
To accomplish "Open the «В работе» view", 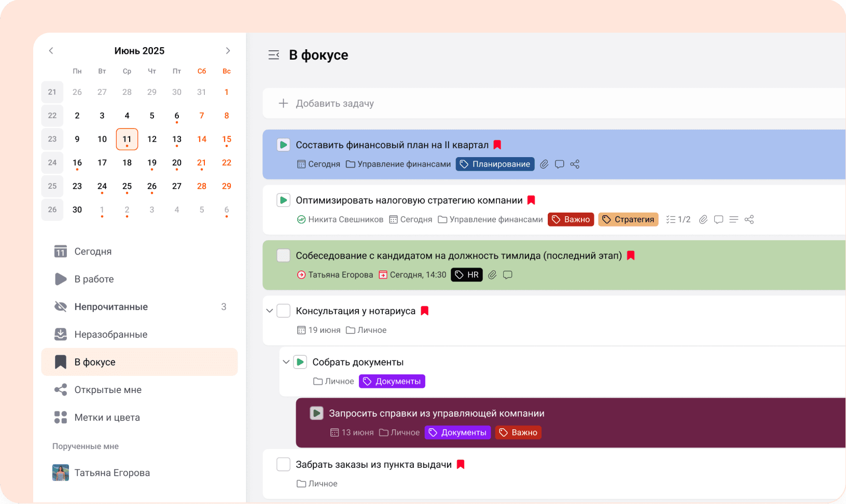I will pos(94,279).
